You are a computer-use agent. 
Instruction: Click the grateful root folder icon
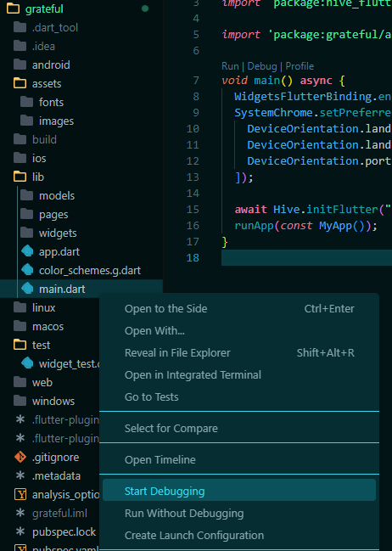pyautogui.click(x=13, y=8)
